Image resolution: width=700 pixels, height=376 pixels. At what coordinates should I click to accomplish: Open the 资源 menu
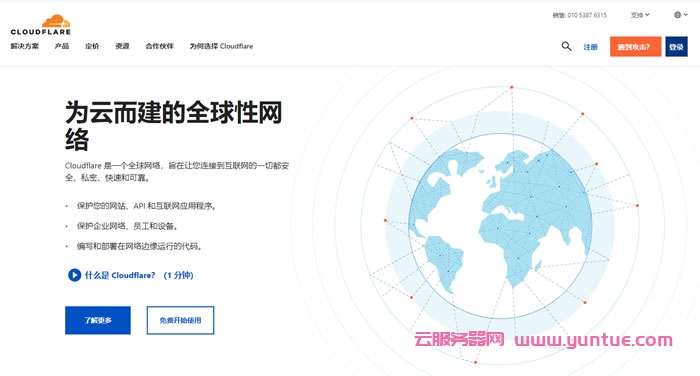[x=122, y=46]
